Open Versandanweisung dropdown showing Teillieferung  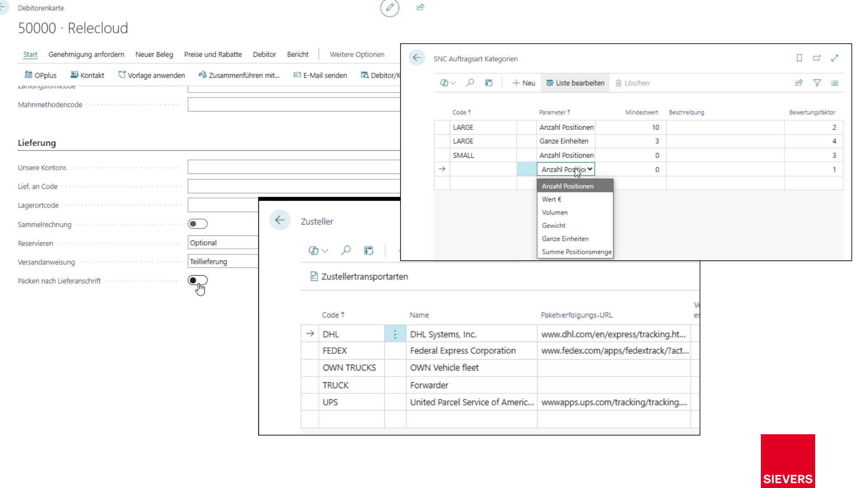click(x=223, y=262)
